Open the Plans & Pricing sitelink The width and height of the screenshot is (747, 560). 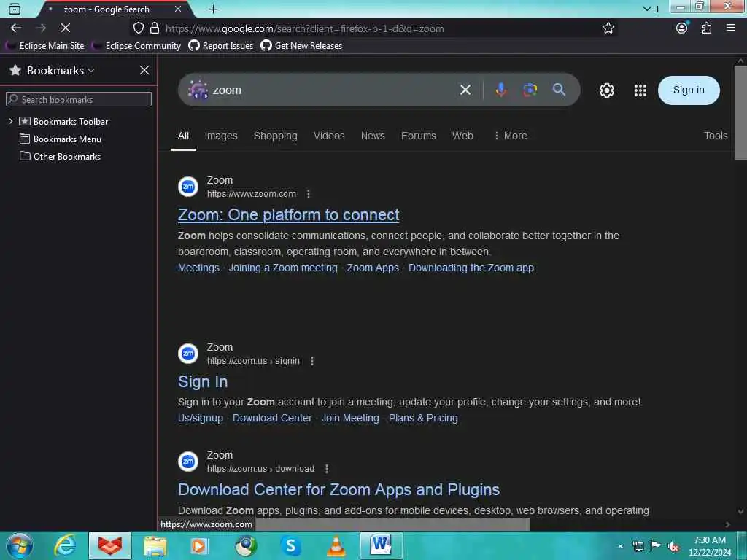click(423, 418)
